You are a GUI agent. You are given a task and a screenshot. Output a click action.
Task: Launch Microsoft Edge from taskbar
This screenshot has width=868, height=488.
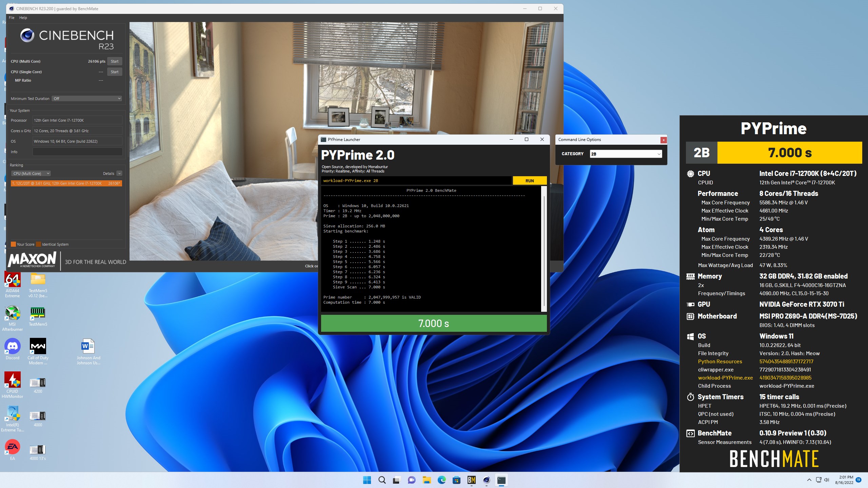(441, 480)
